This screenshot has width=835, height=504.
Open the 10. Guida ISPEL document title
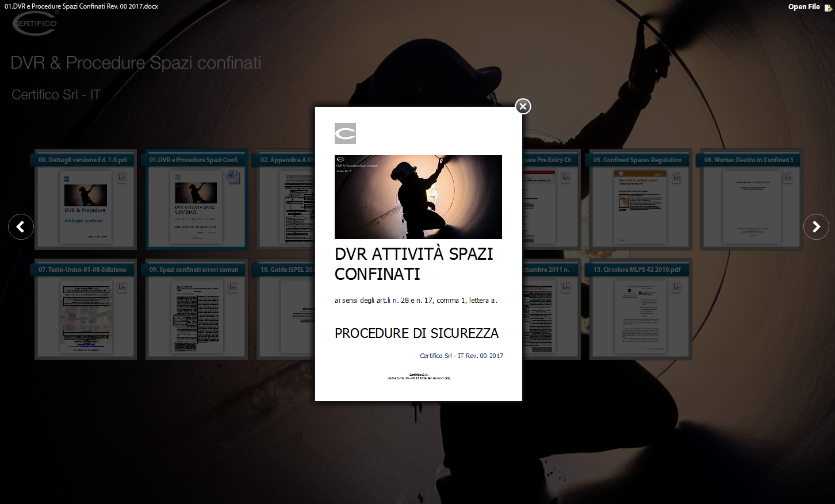pos(286,270)
